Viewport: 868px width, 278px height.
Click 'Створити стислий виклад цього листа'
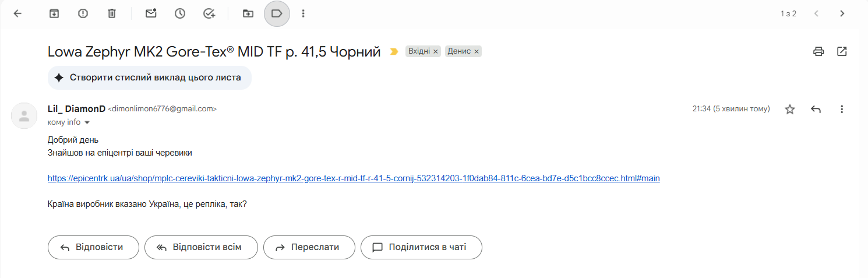(x=149, y=78)
